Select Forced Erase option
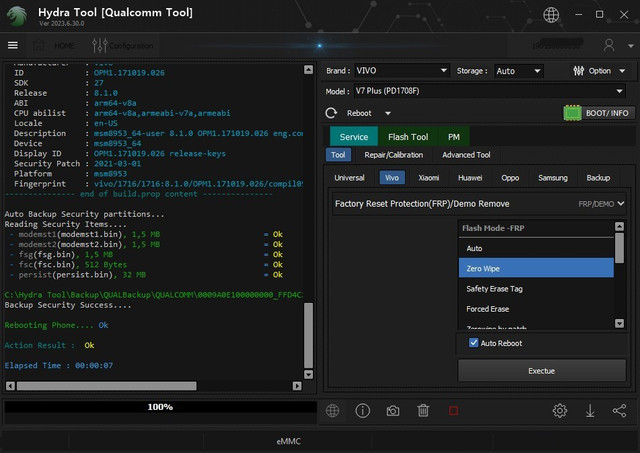Viewport: 640px width, 453px height. 536,309
